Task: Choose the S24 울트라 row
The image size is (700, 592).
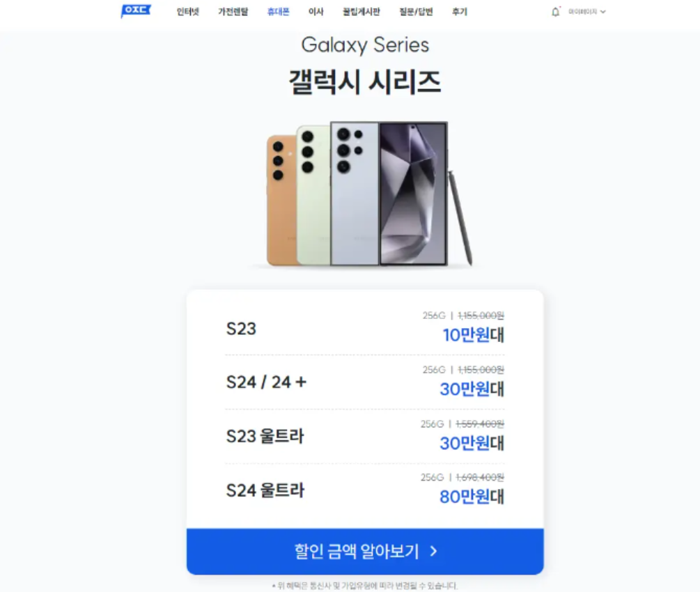Action: (365, 490)
